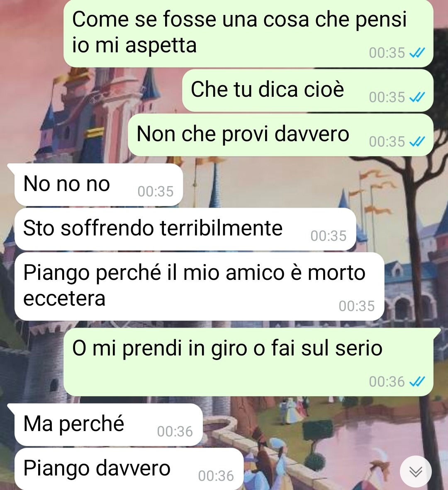Select the 'Che tu dica cioè' bubble
The image size is (448, 490).
point(307,91)
